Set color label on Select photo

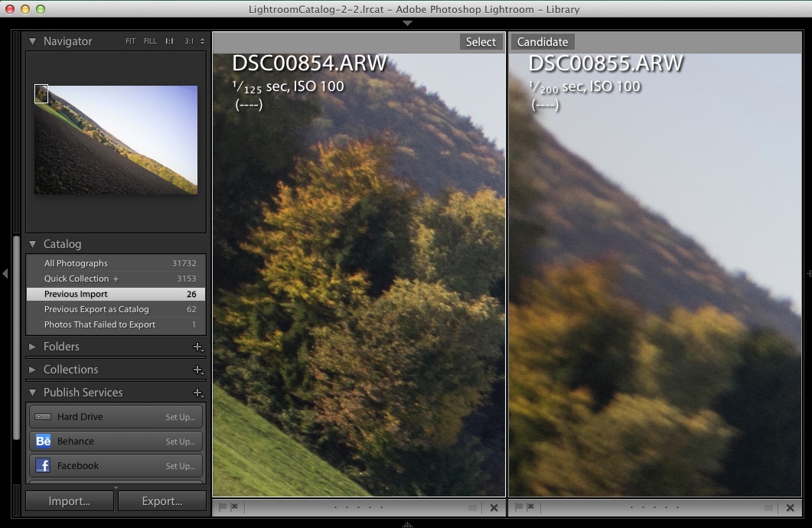click(472, 508)
